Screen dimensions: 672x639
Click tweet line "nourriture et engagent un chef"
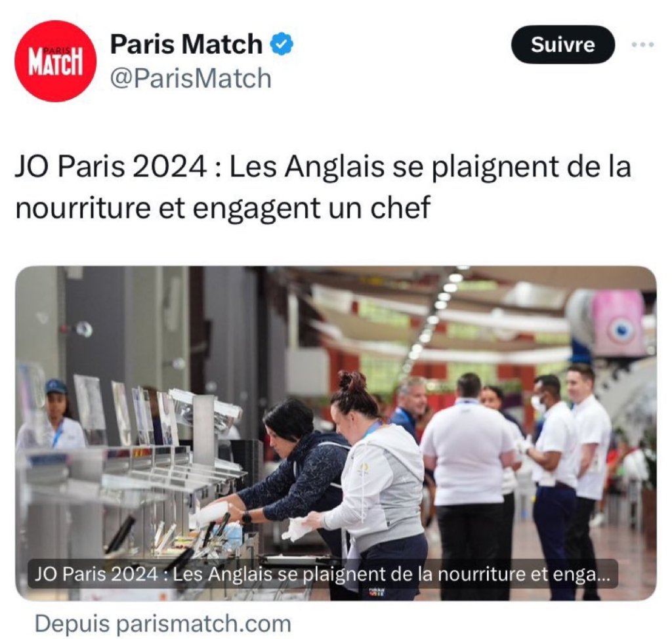[x=222, y=207]
